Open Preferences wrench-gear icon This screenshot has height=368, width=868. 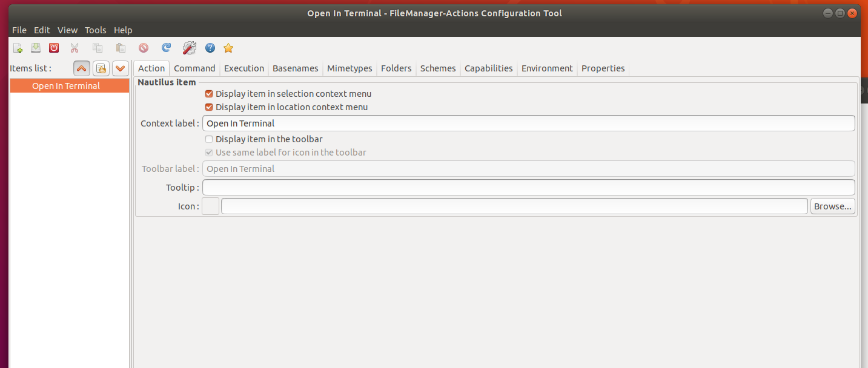coord(190,48)
